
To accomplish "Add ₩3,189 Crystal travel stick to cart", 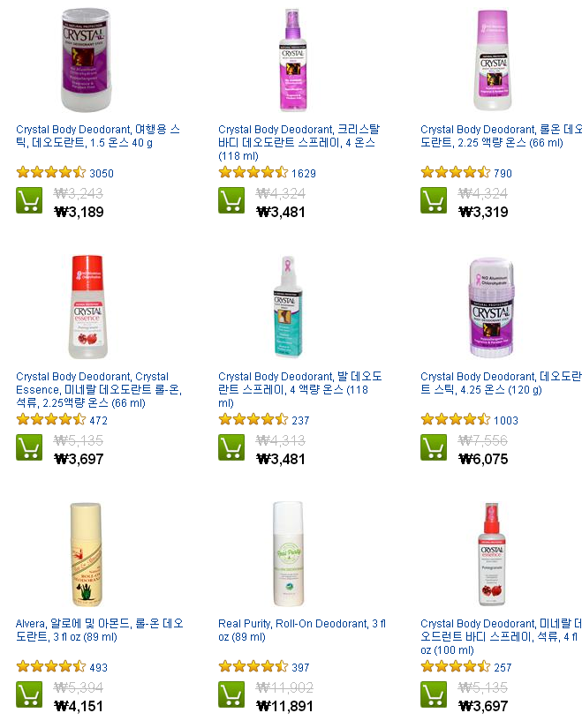I will tap(29, 200).
